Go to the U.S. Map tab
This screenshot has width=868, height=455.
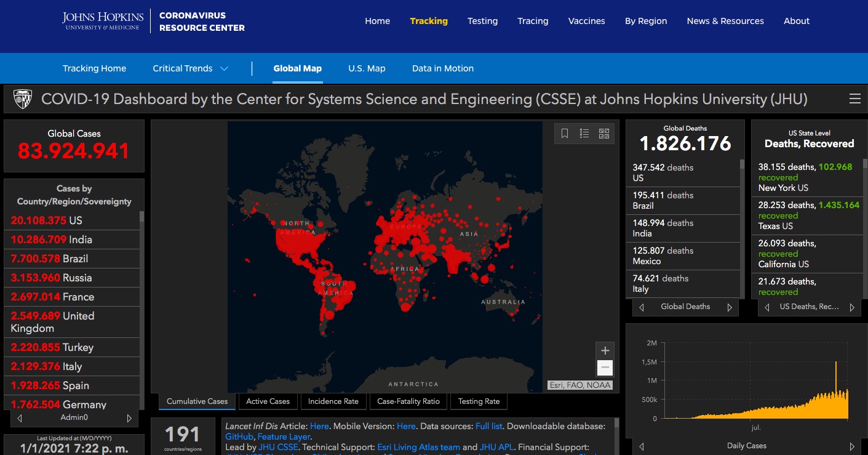click(367, 68)
